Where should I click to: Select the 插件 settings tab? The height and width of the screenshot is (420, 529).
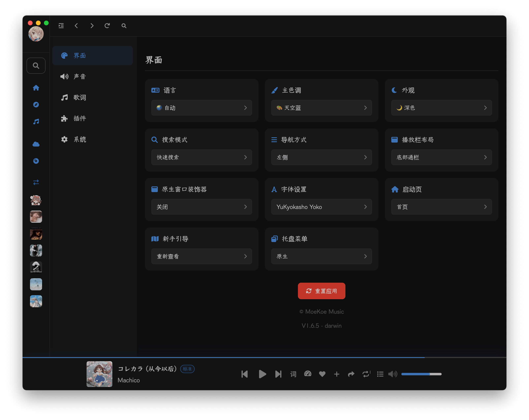93,119
